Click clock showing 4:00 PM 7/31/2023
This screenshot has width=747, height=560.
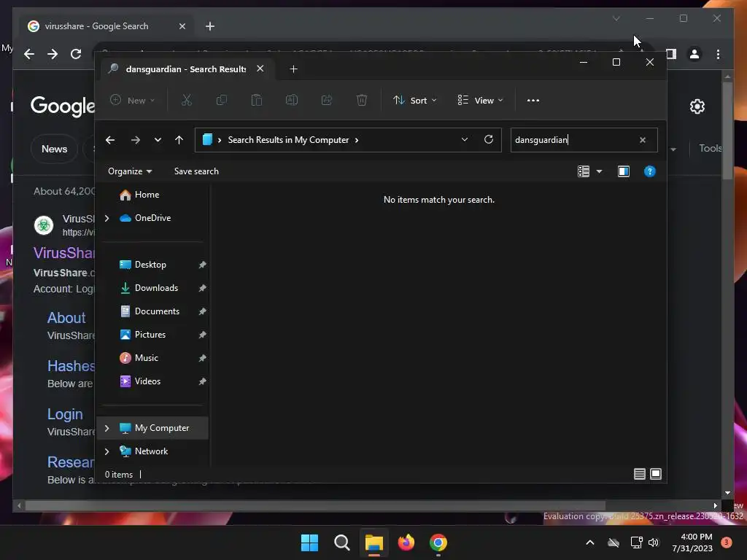click(692, 542)
